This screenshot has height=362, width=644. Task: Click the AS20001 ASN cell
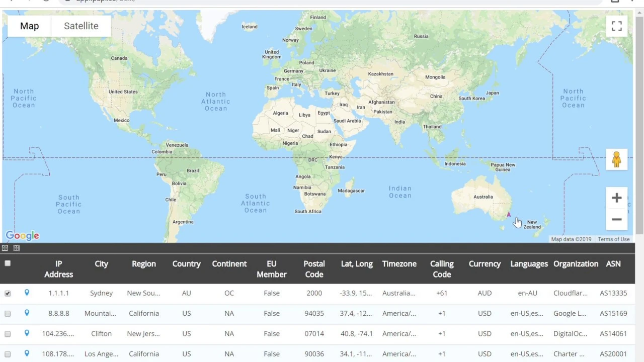[613, 354]
